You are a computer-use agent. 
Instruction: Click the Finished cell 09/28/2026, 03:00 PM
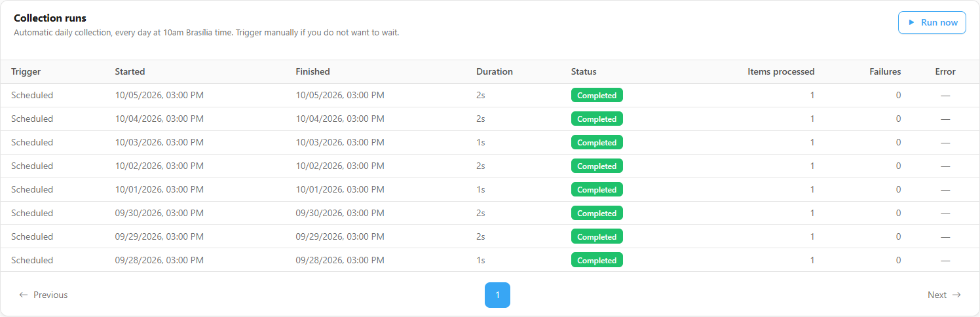[x=340, y=260]
